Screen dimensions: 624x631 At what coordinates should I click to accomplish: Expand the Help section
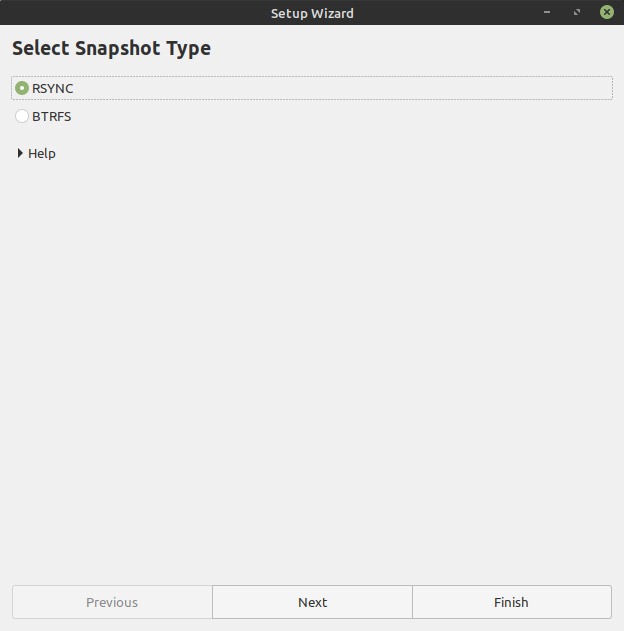click(36, 153)
